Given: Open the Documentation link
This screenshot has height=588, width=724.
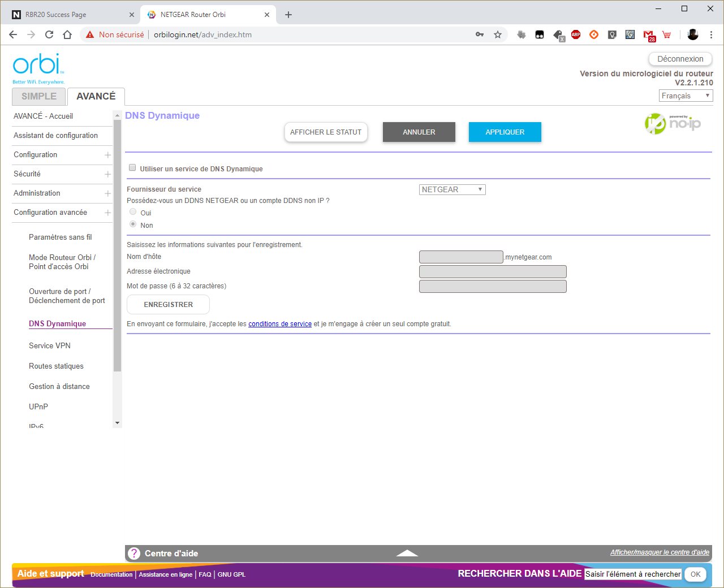Looking at the screenshot, I should click(111, 574).
